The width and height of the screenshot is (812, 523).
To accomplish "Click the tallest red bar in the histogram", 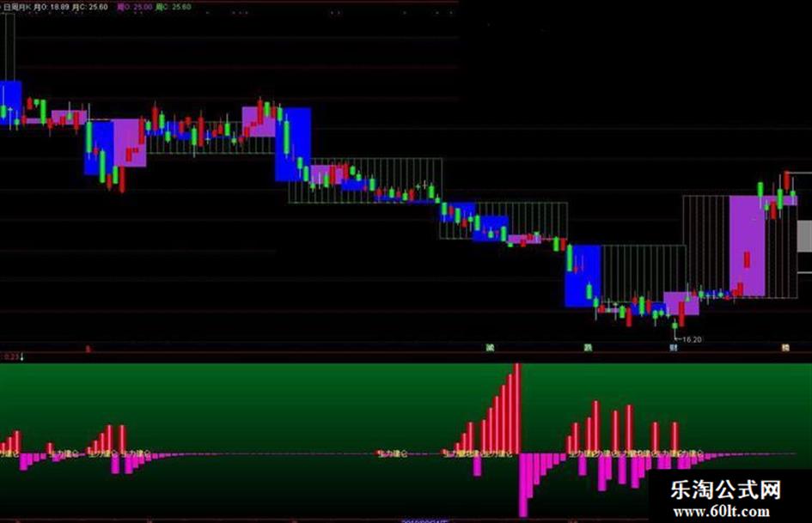I will click(x=516, y=409).
